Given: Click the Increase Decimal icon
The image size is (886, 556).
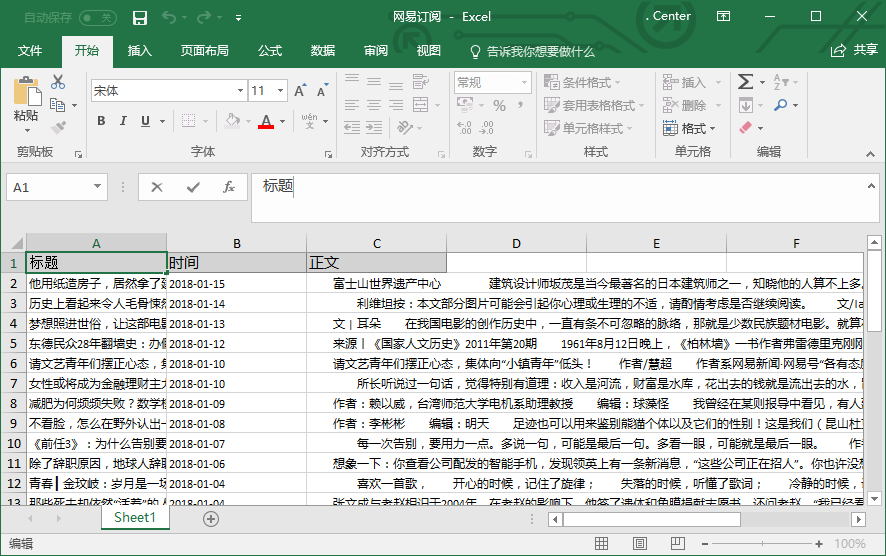Looking at the screenshot, I should click(x=464, y=128).
